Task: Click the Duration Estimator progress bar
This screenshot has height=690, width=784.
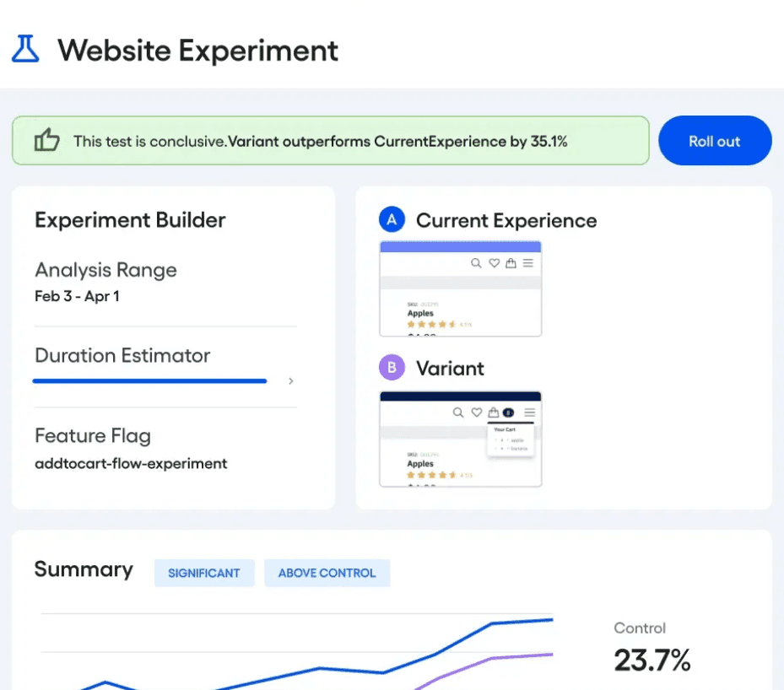Action: click(x=149, y=381)
